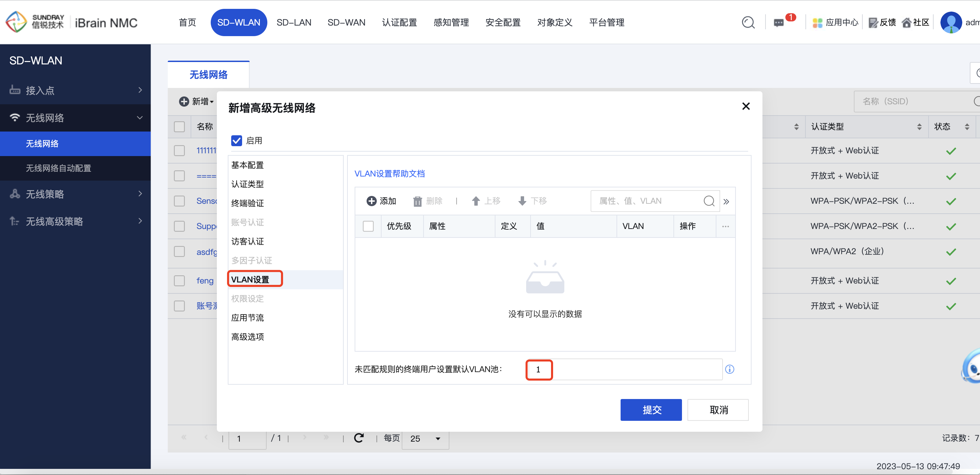Screen dimensions: 980x475
Task: Open the SD-WLAN top navigation tab
Action: pos(239,22)
